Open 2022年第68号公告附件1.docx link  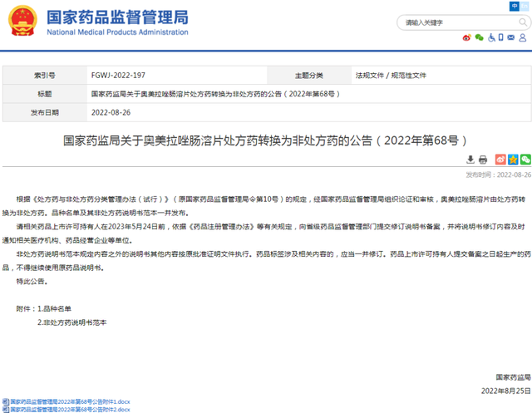coord(70,402)
